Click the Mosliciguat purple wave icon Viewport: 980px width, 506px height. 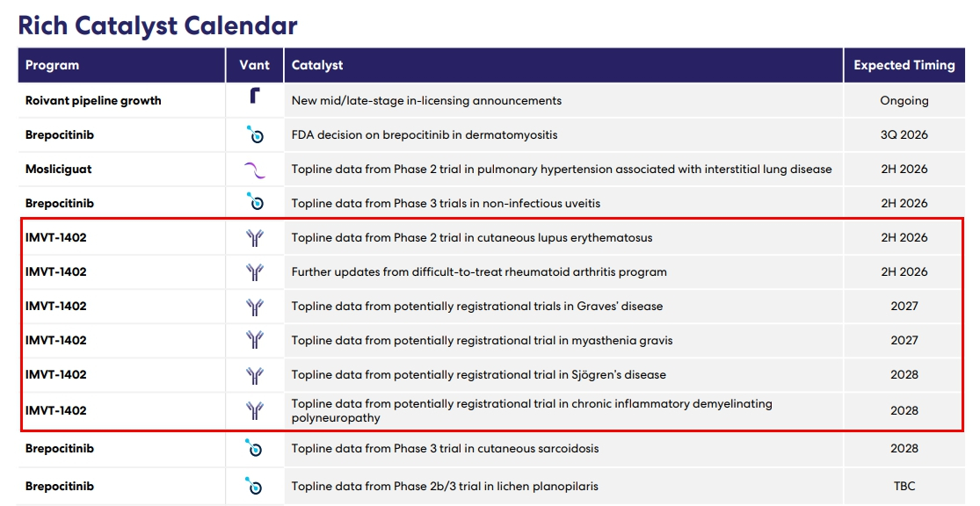(x=254, y=170)
